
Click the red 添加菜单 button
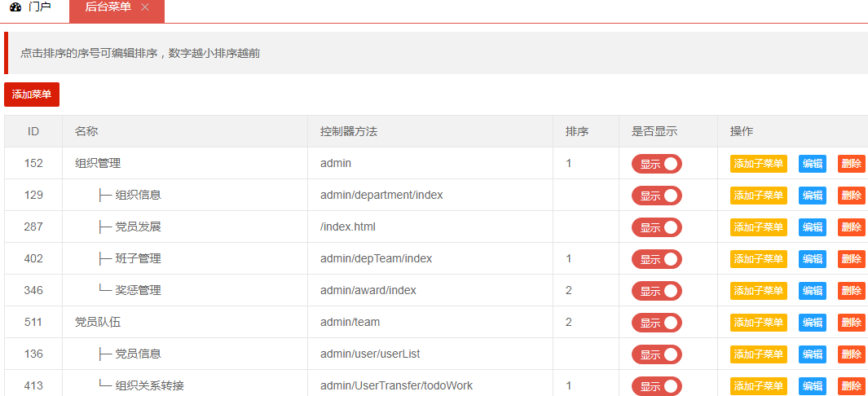(32, 95)
